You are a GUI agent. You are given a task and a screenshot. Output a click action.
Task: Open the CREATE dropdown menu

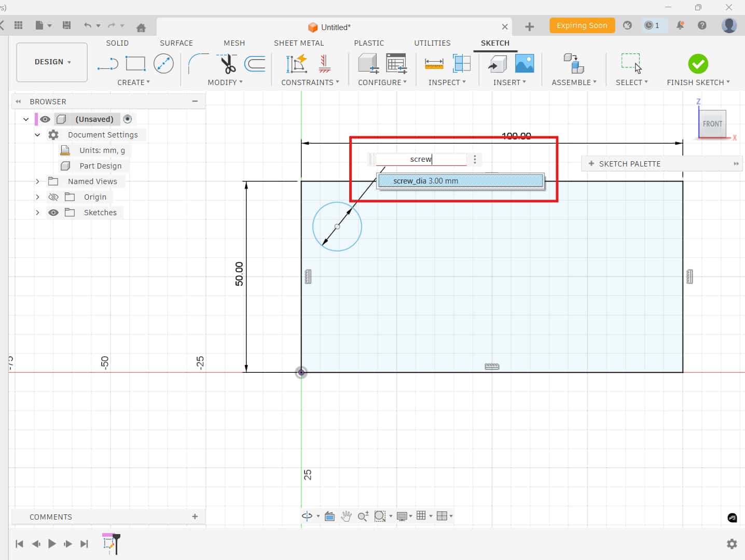point(133,82)
